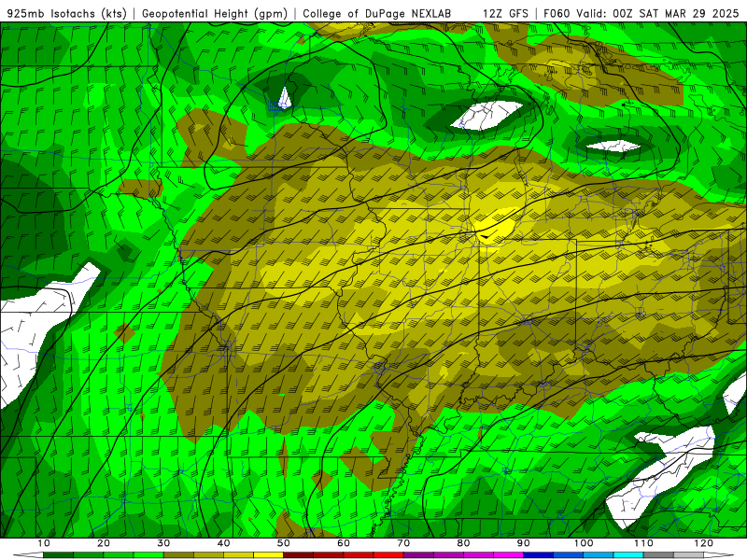The height and width of the screenshot is (560, 747).
Task: Click the dark olive swatch starting at 30
Action: coord(178,555)
